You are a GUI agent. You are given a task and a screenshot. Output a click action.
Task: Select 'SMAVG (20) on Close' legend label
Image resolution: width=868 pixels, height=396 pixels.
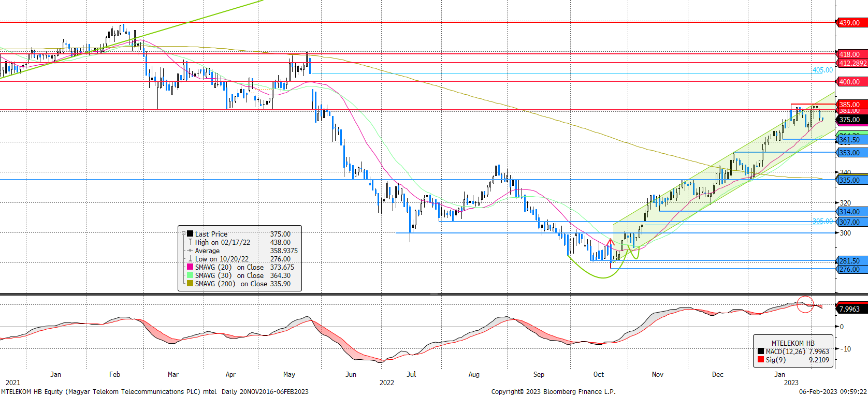coord(229,267)
